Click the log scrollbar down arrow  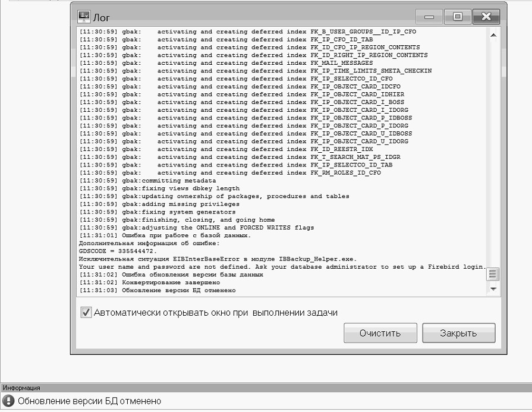493,288
